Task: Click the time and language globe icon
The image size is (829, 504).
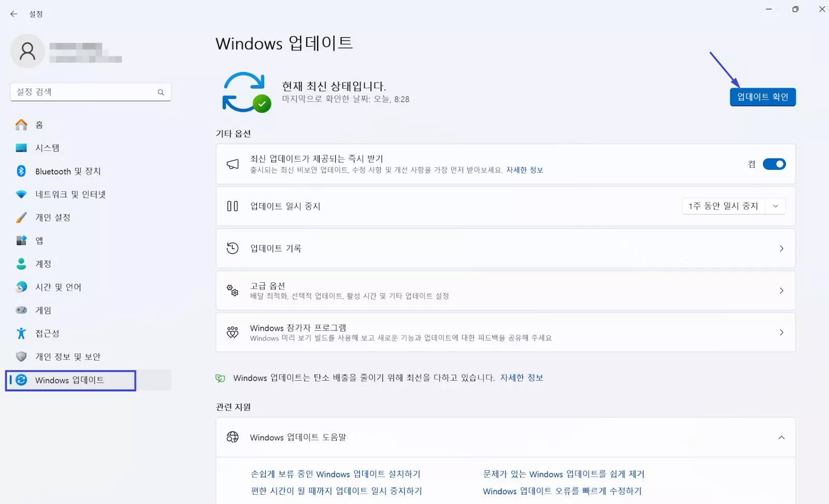Action: 21,287
